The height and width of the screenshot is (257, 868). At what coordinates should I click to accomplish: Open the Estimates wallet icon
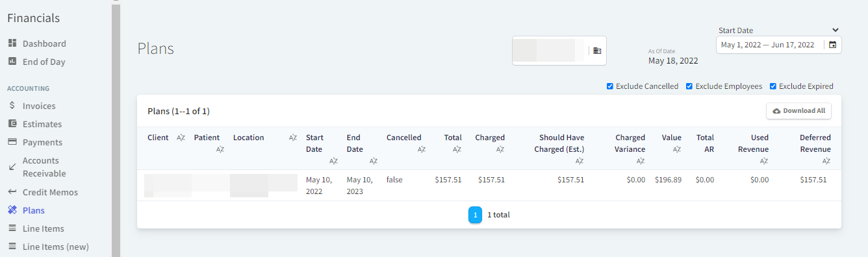(x=12, y=124)
